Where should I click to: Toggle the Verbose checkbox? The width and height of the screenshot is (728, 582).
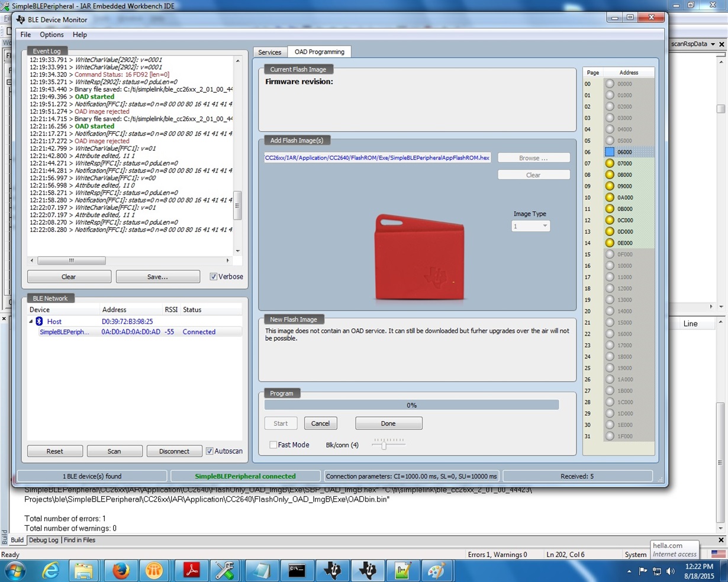pos(213,276)
